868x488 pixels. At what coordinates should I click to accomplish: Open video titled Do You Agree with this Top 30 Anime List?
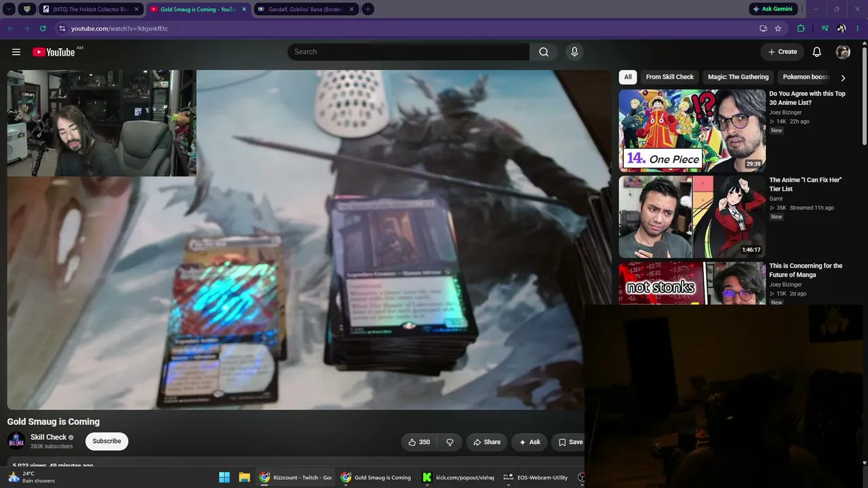point(807,98)
